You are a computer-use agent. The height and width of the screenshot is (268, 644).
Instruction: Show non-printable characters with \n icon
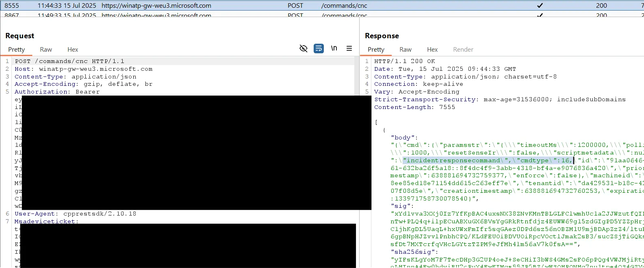[x=334, y=48]
